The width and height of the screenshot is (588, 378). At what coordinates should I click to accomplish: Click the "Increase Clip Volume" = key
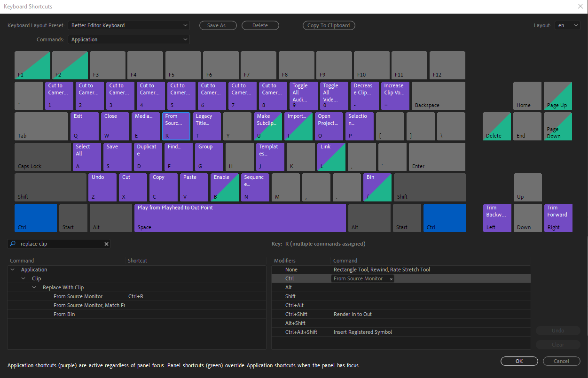click(x=395, y=95)
